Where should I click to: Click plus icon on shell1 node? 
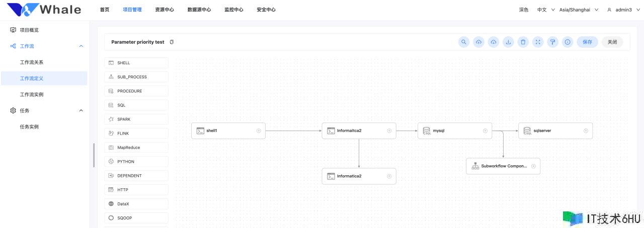tap(259, 131)
